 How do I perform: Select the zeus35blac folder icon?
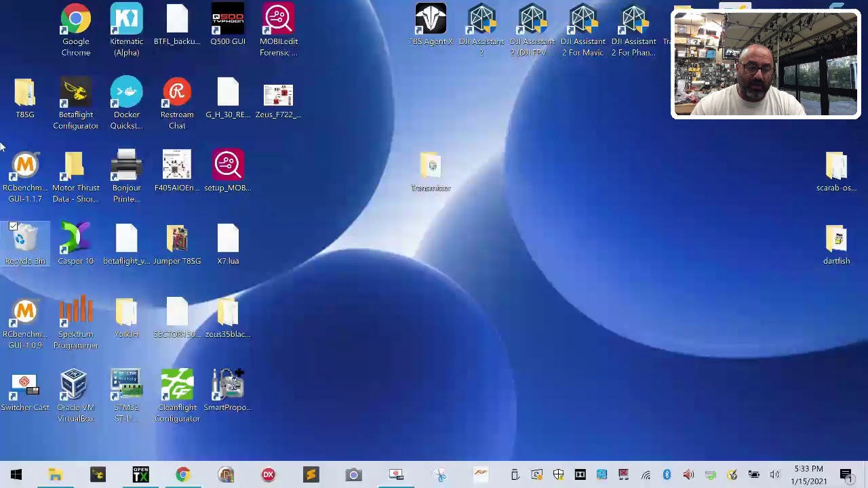click(x=228, y=318)
